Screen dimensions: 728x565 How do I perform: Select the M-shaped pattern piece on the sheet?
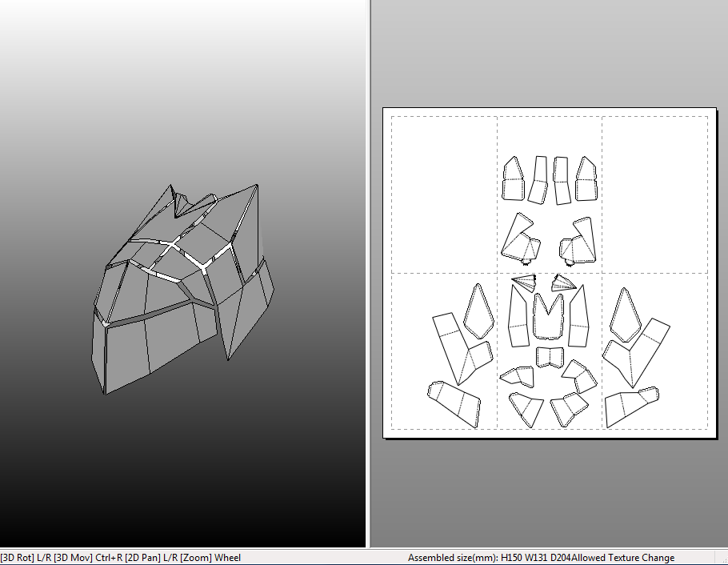point(548,325)
